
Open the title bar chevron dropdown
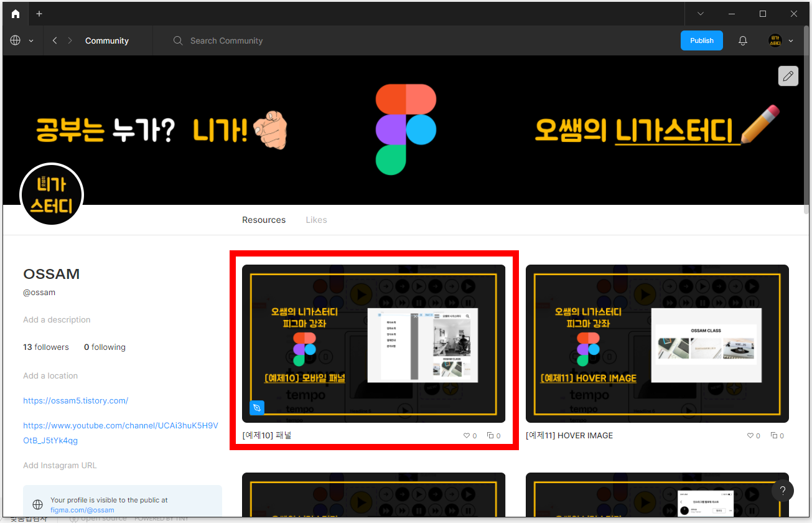point(701,14)
